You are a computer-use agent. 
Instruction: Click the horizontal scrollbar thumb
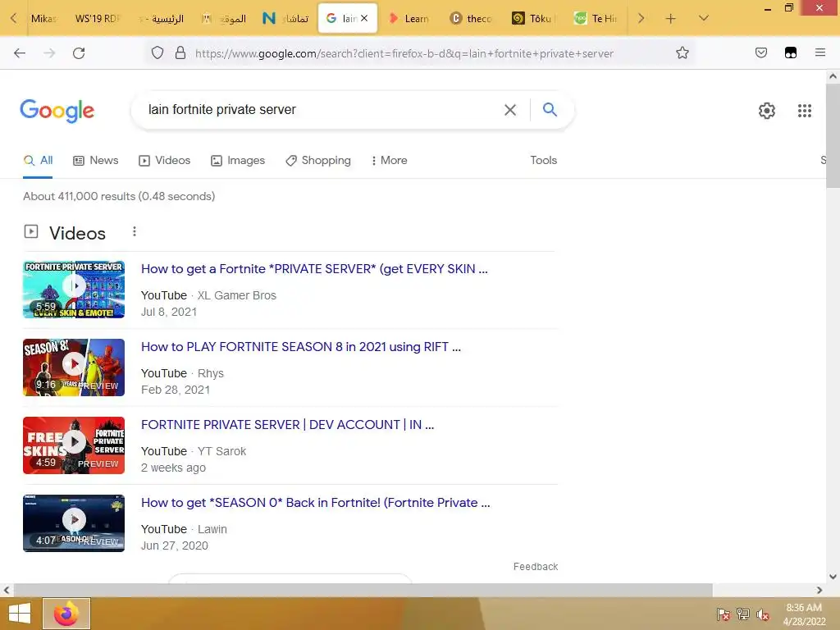[x=363, y=591]
